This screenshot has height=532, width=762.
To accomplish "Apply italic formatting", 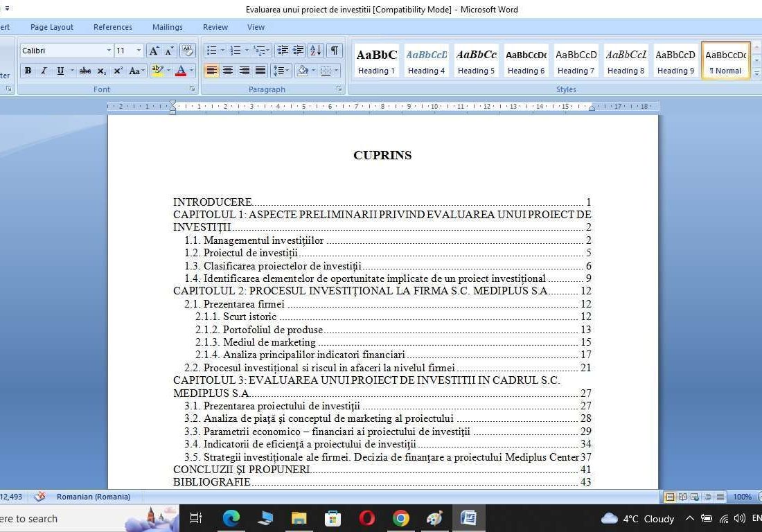I will pos(43,71).
